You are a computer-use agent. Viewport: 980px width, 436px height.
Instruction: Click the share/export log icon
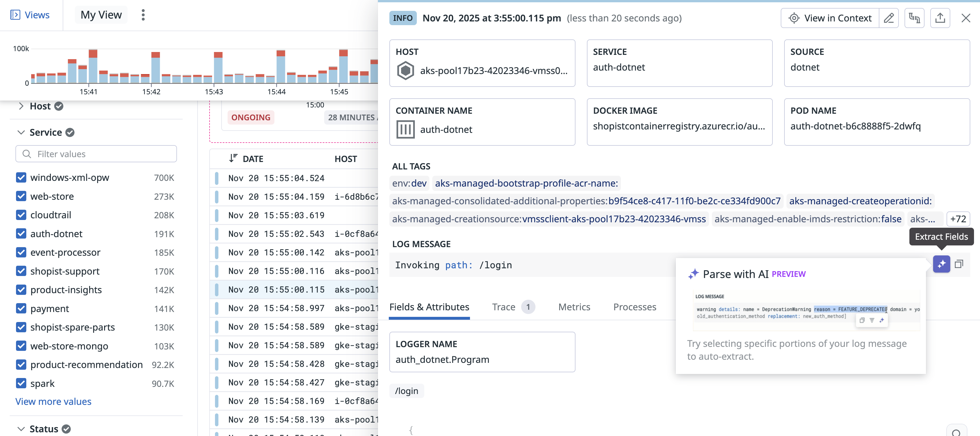coord(940,18)
